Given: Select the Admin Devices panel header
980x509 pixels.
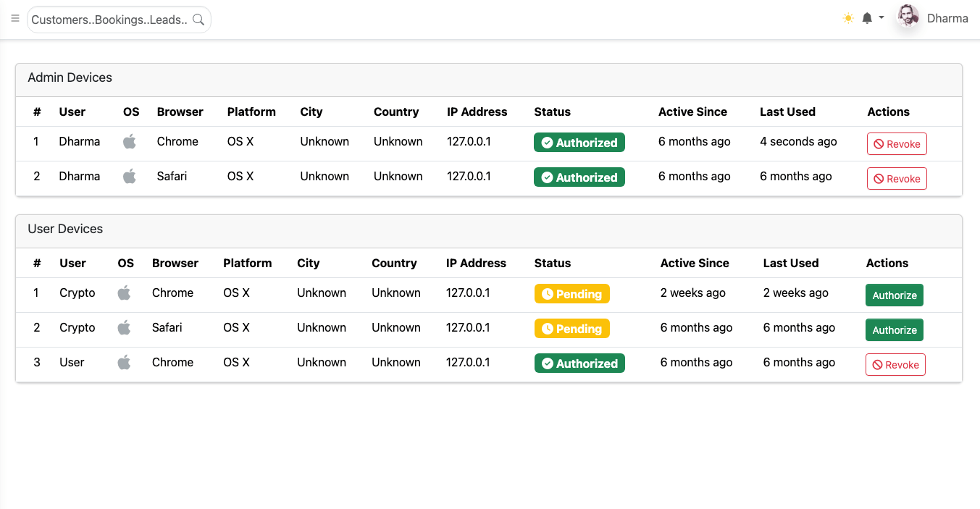Looking at the screenshot, I should click(70, 77).
